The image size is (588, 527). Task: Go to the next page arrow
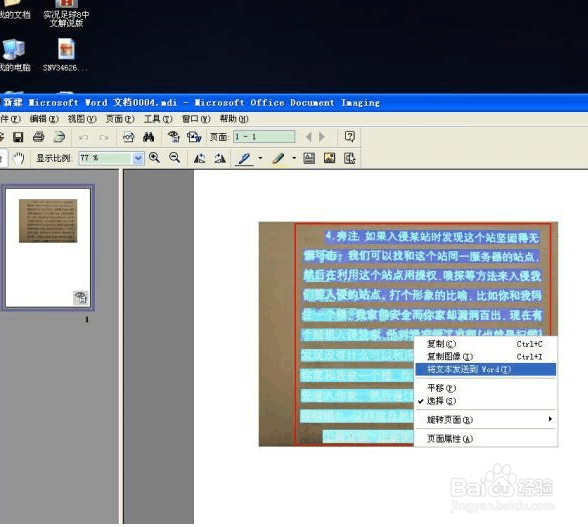click(321, 137)
